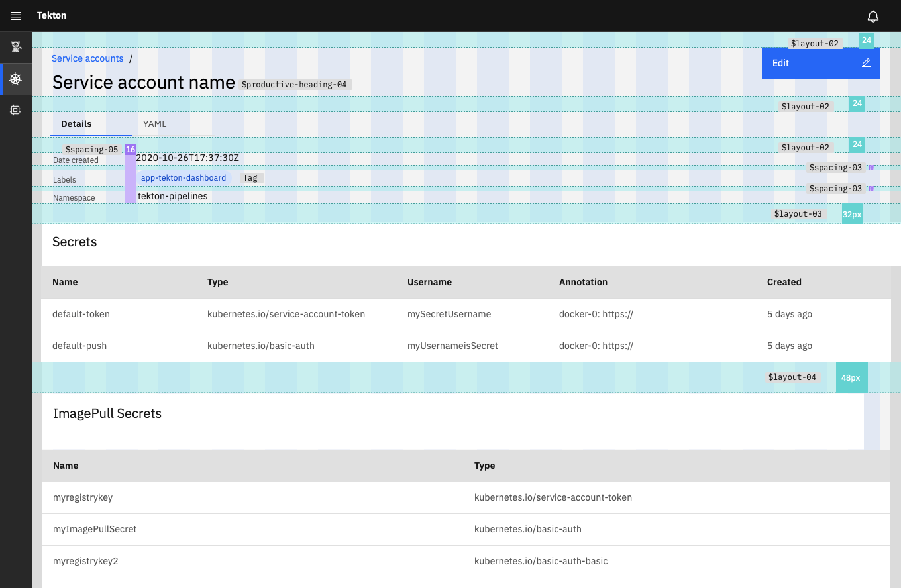Select the myregistrykey2 row
Screen dimensions: 901x588
[x=85, y=561]
